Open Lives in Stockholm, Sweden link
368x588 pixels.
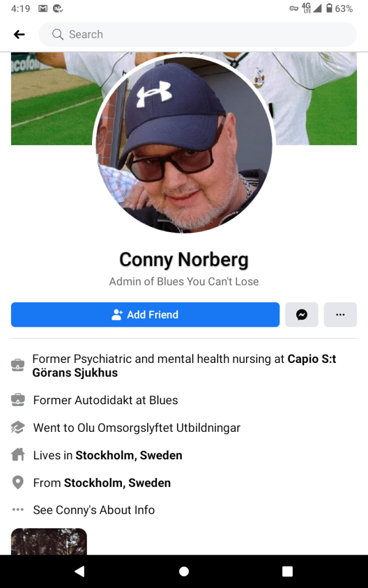coord(129,455)
